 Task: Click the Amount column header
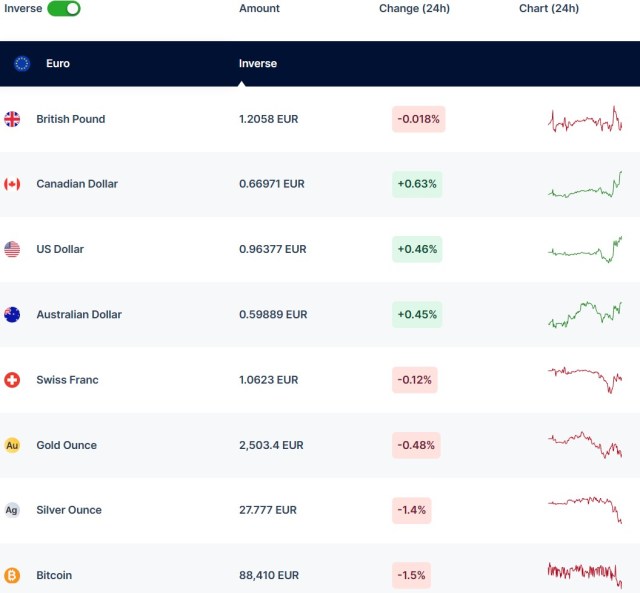pyautogui.click(x=259, y=8)
